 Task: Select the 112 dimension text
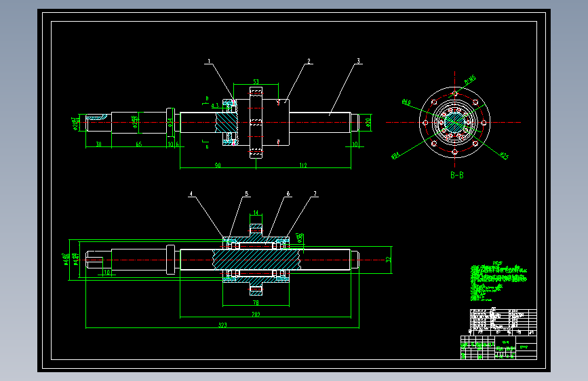[x=303, y=165]
